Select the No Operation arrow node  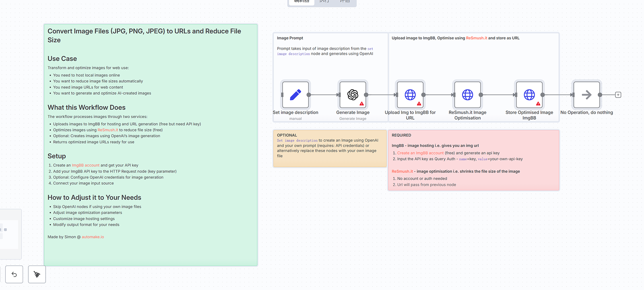tap(586, 95)
